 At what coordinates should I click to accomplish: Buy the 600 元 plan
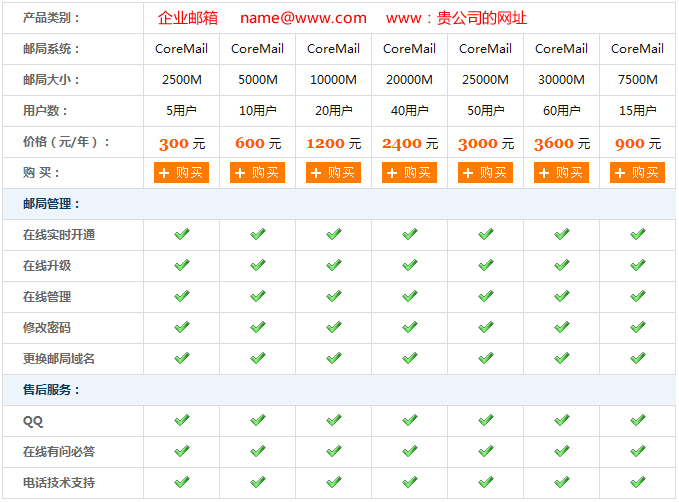(x=257, y=173)
